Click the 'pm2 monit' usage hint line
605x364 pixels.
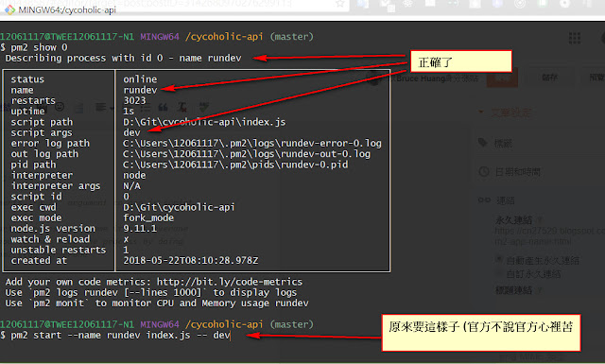click(157, 303)
